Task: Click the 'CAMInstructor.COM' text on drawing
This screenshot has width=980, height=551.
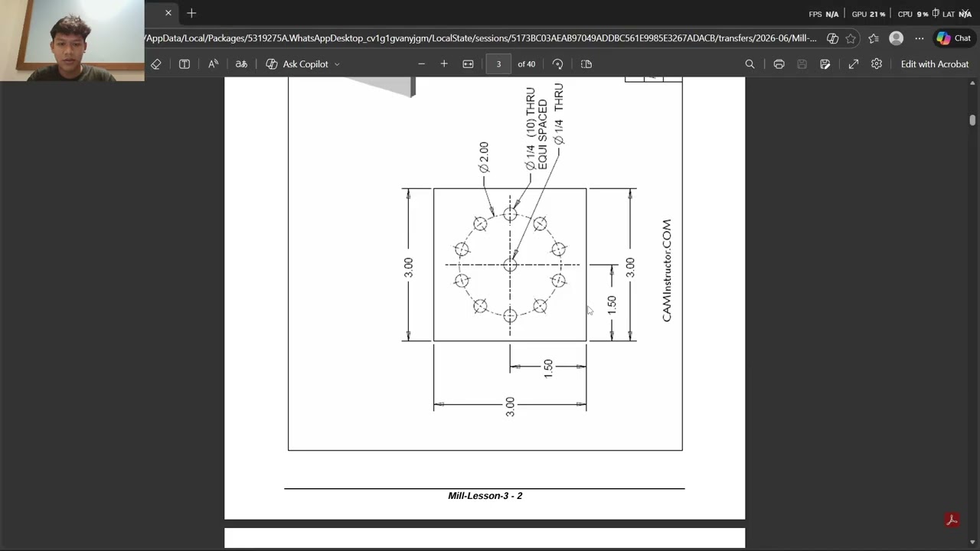Action: tap(667, 271)
